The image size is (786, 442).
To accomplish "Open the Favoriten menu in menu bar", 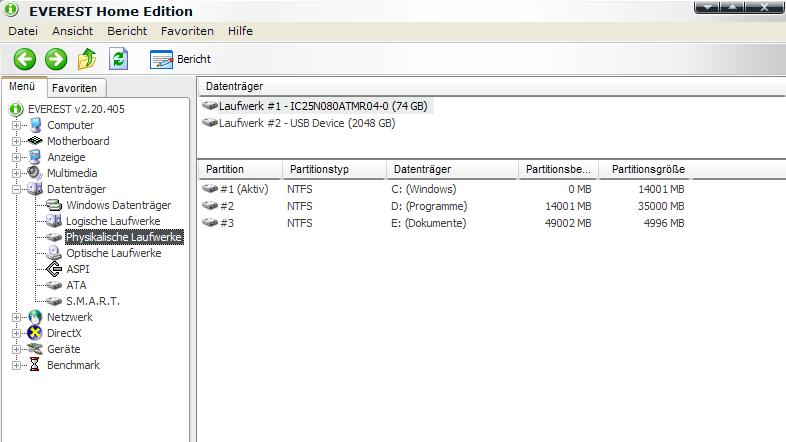I will 187,31.
